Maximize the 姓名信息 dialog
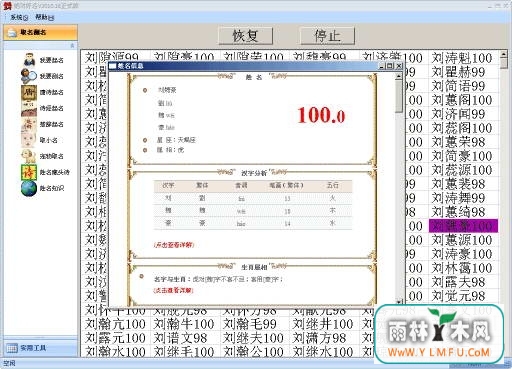 click(390, 66)
